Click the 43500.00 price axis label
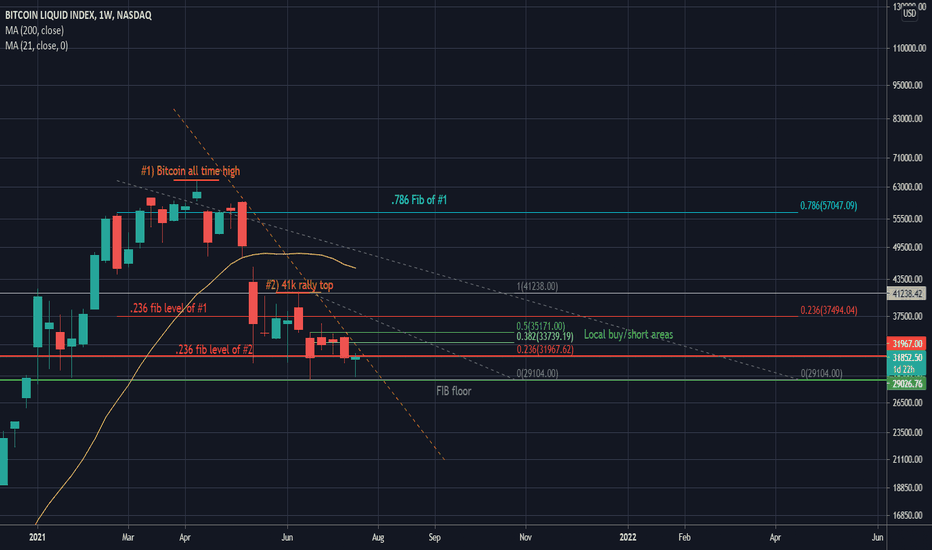Screen dimensions: 932x550 [x=908, y=279]
